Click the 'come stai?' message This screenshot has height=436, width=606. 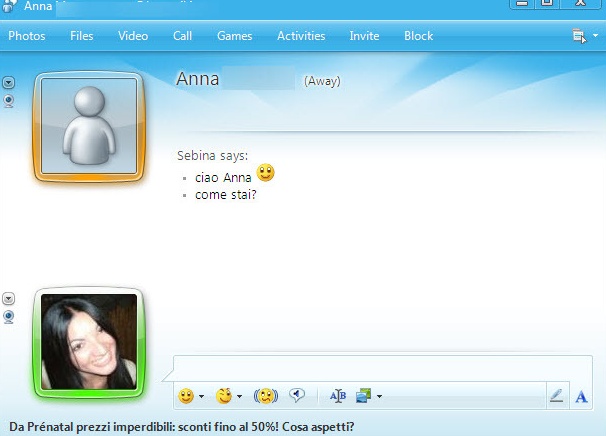226,195
